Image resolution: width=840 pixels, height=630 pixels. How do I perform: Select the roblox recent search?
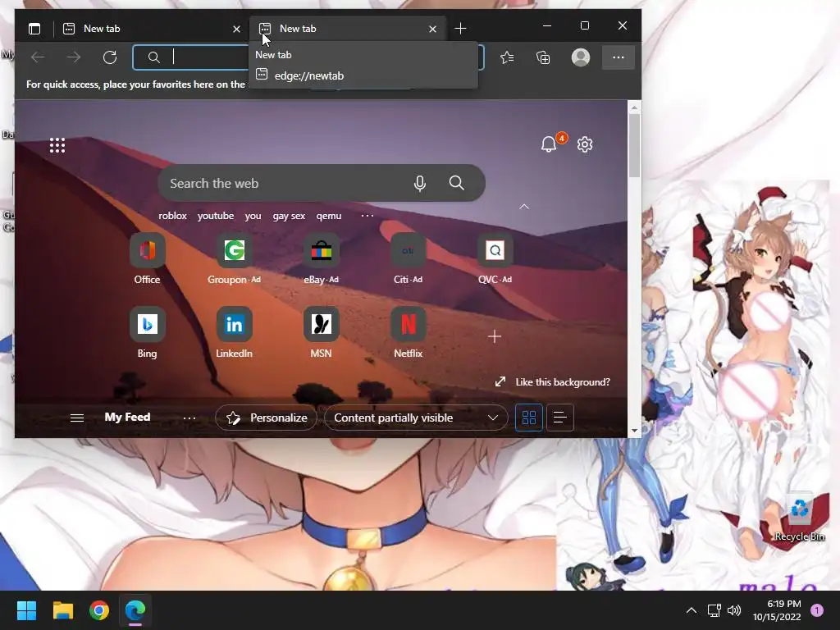click(172, 216)
